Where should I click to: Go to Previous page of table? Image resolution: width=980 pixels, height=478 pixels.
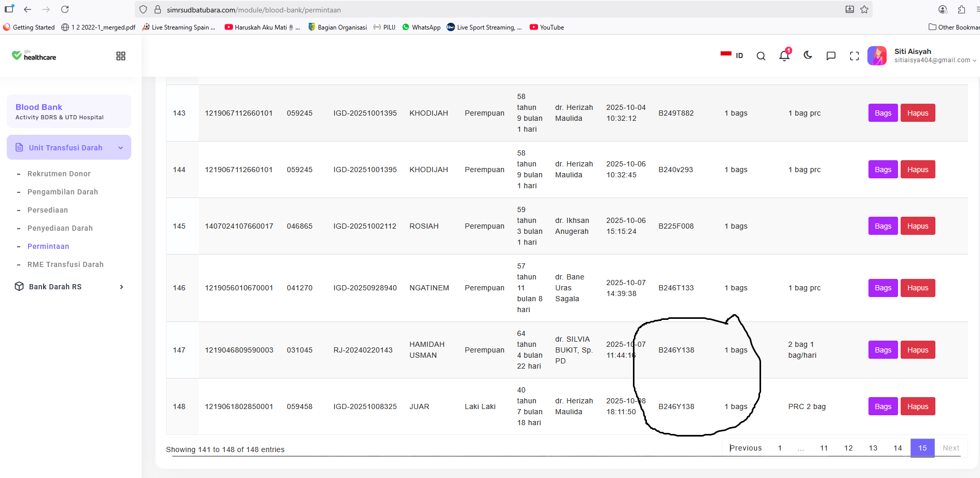[746, 448]
